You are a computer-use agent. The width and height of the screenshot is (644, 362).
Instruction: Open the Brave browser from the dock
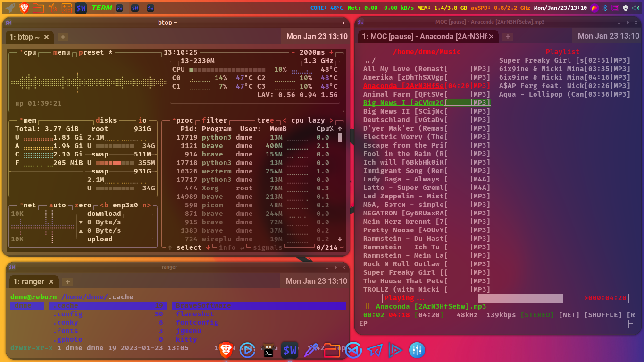pos(226,350)
